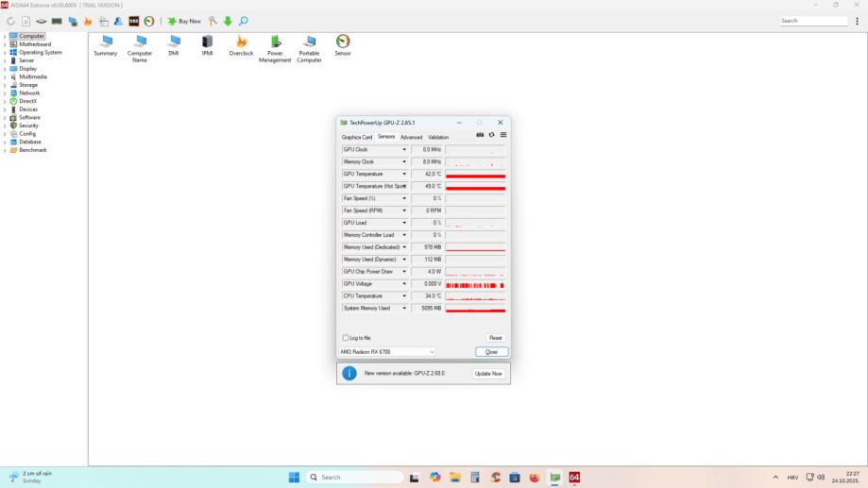Click the network computers toolbar icon
Viewport: 868px width, 488px height.
(73, 21)
